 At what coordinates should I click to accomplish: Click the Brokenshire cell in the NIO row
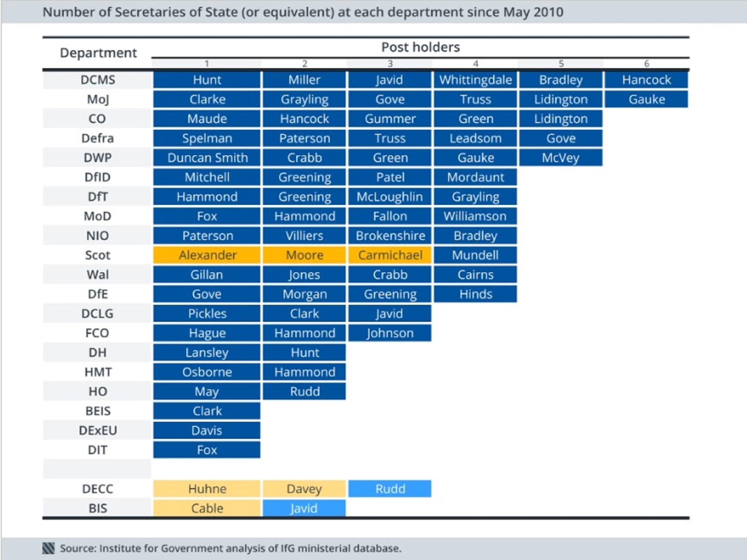390,236
